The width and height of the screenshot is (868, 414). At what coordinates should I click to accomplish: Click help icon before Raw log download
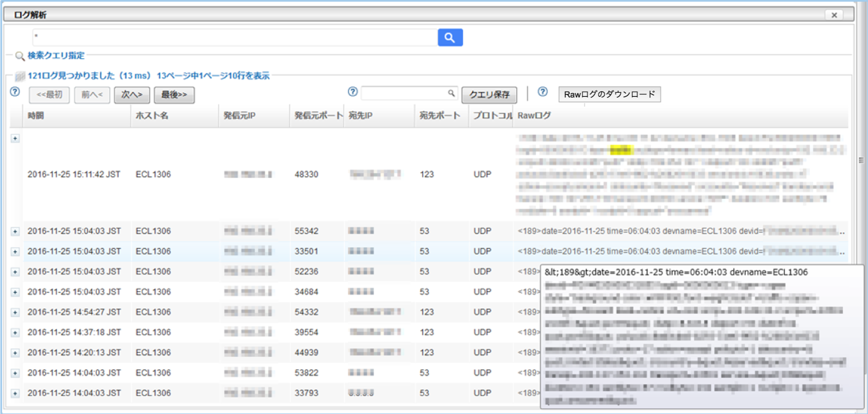(542, 92)
